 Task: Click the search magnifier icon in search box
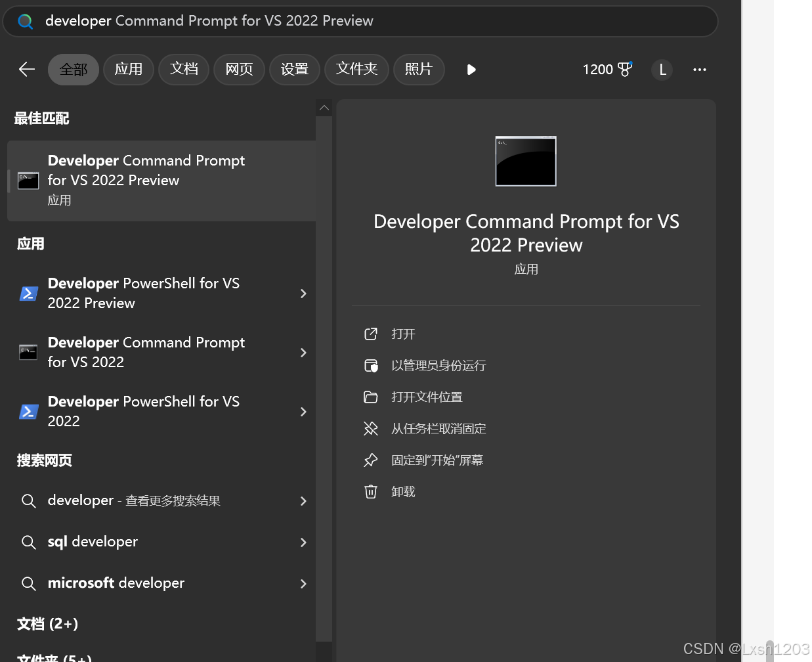(x=26, y=22)
